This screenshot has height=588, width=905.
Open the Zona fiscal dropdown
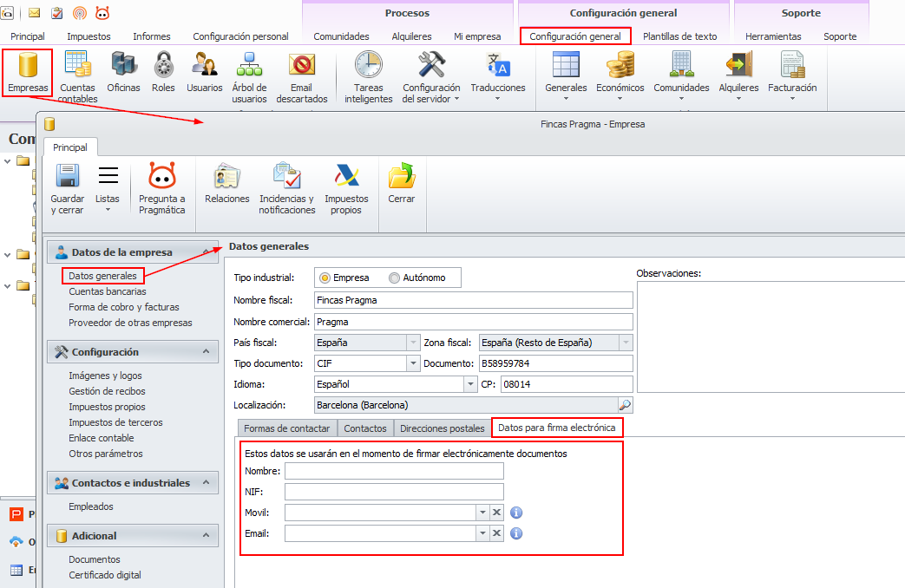point(626,343)
